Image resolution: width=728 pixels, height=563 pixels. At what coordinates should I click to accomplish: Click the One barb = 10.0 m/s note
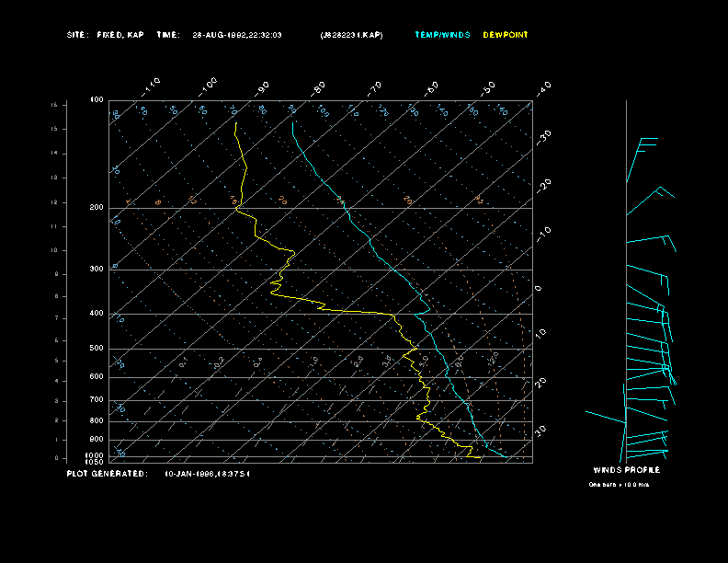pos(619,485)
